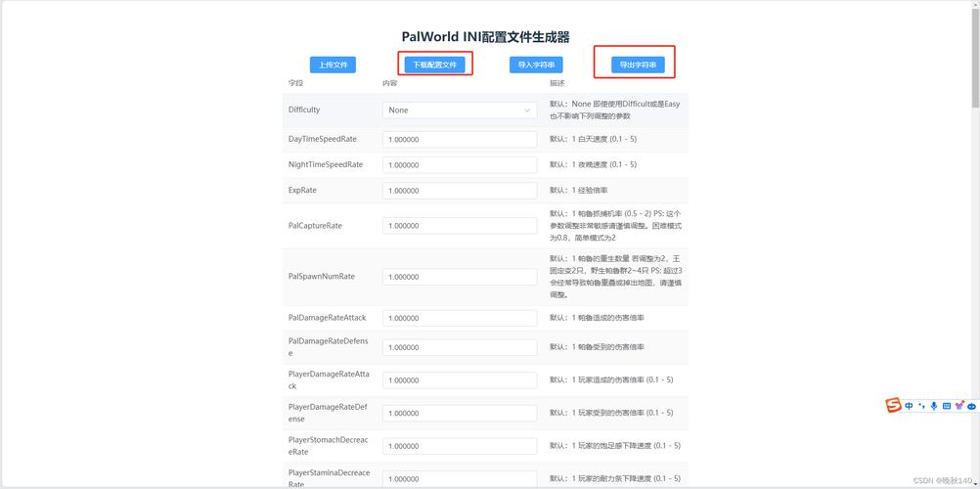This screenshot has width=980, height=489.
Task: Click the description '默认：1 白天速度 (0.1 - 5)'
Action: pyautogui.click(x=593, y=139)
